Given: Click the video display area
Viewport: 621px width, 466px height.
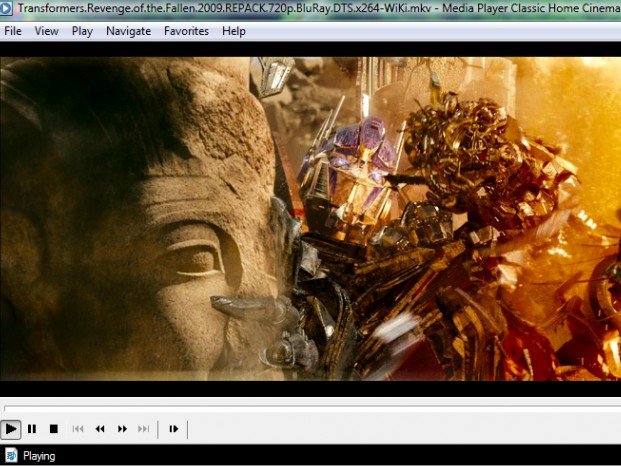Looking at the screenshot, I should [310, 218].
